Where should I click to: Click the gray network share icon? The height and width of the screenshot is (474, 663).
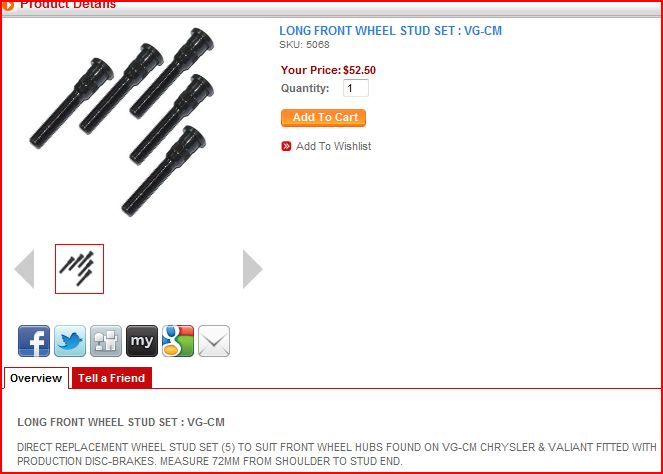pos(106,341)
